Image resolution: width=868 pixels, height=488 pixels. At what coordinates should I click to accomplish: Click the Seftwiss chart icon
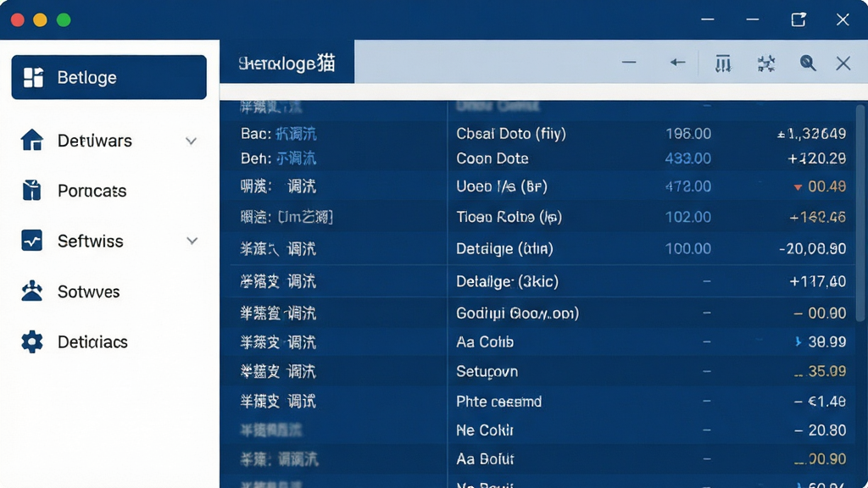(32, 241)
